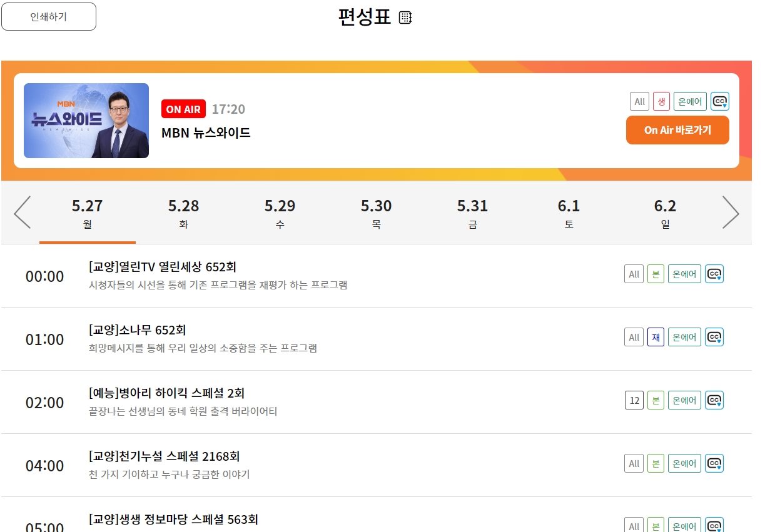The image size is (770, 532).
Task: Click description 끝장나는 선생님의 동네 학원 출격
Action: click(183, 411)
